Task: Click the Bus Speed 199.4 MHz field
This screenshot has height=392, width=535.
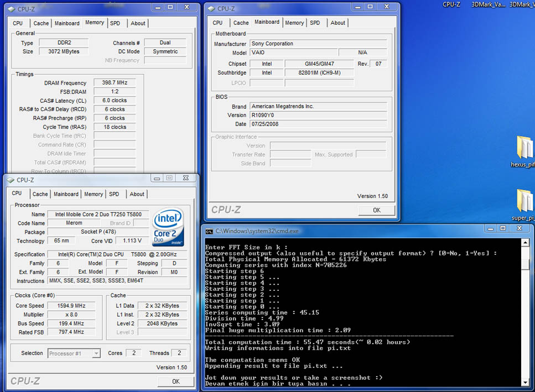Action: [71, 323]
